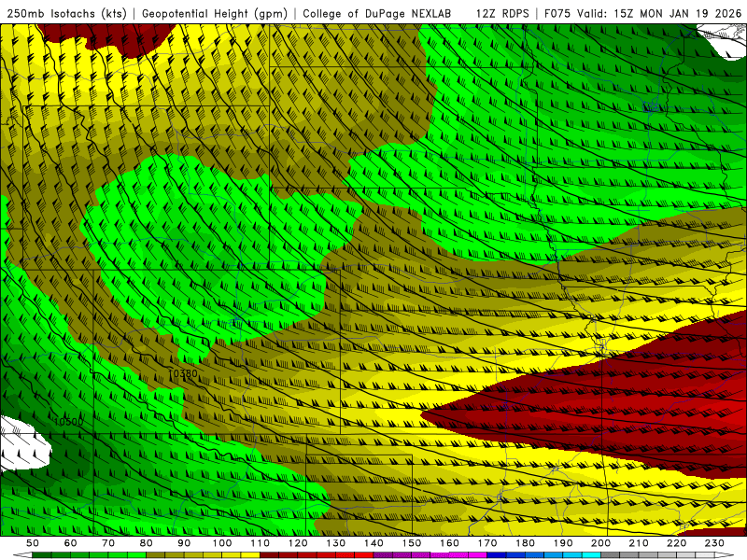Image resolution: width=747 pixels, height=560 pixels.
Task: Click the '12Z RDPS' model run label
Action: [502, 13]
